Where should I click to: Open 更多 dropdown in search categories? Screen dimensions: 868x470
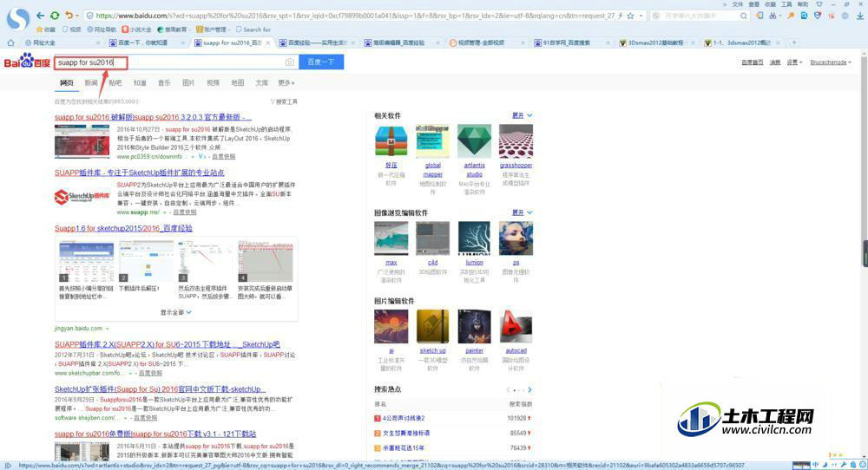[286, 83]
